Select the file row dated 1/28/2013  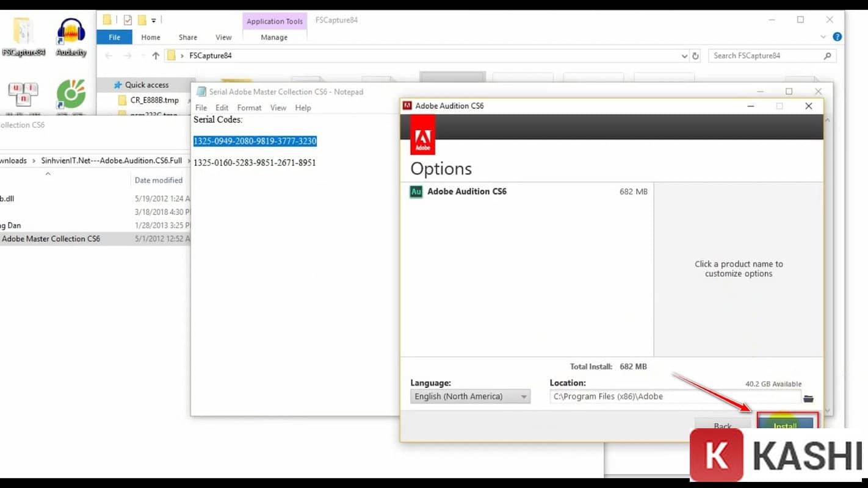click(95, 225)
